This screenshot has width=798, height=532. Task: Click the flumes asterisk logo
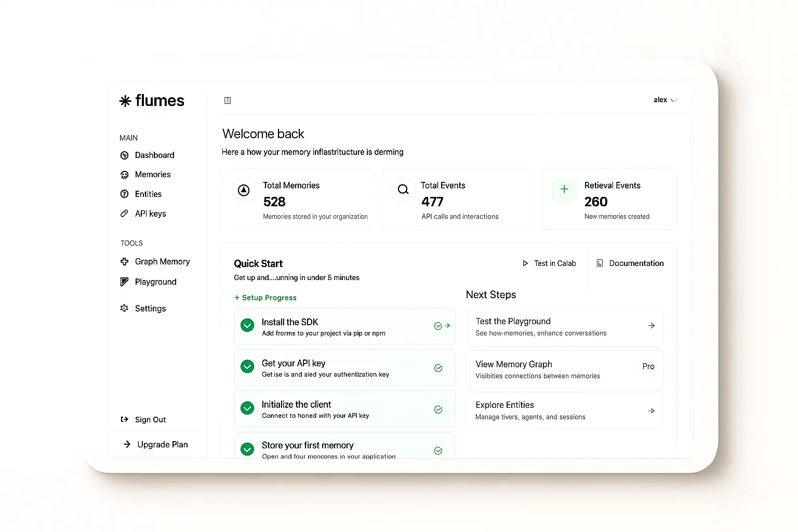click(125, 101)
